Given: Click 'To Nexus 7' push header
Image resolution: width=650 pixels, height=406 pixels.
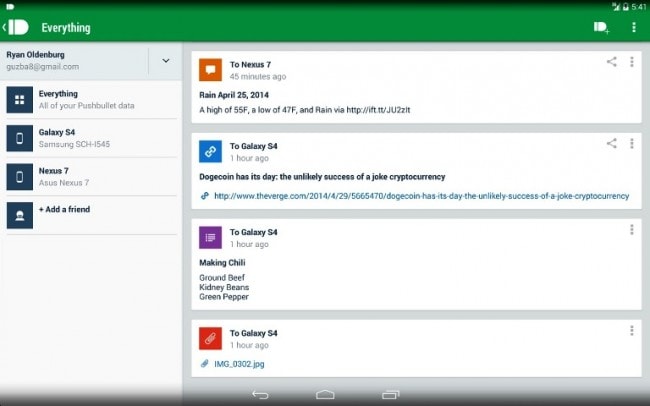Looking at the screenshot, I should (250, 65).
